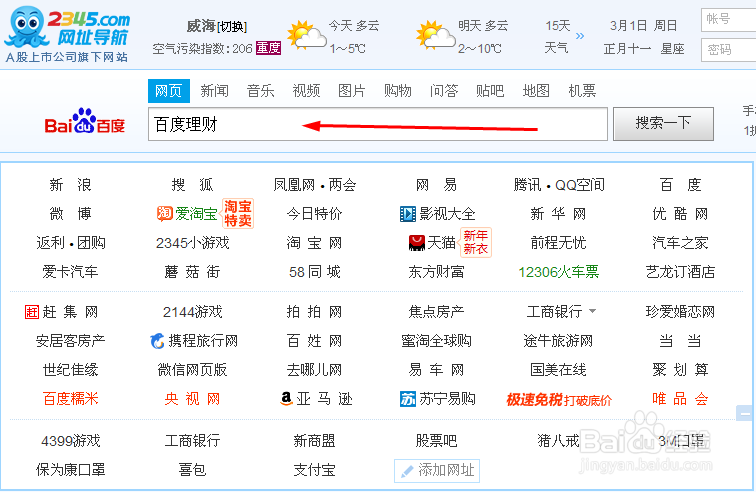Open the 支付宝 link
This screenshot has height=492, width=756.
tap(314, 470)
